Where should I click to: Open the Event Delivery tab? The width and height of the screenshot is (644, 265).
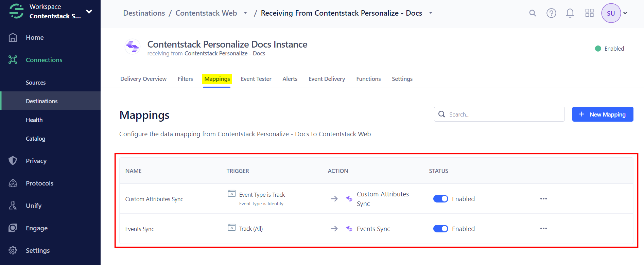coord(327,79)
